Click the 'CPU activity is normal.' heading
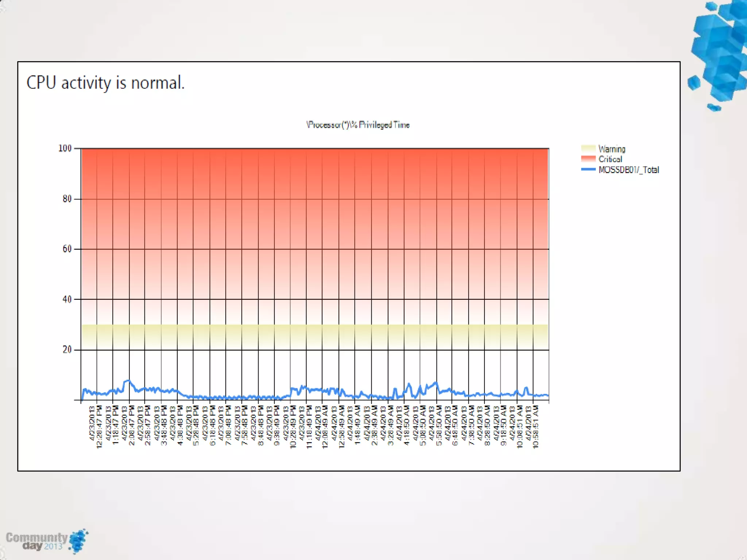This screenshot has width=747, height=560. point(105,83)
